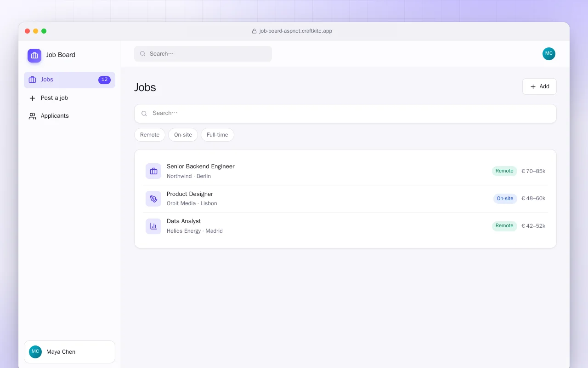Go to the Applicants section
The height and width of the screenshot is (368, 588).
coord(69,116)
